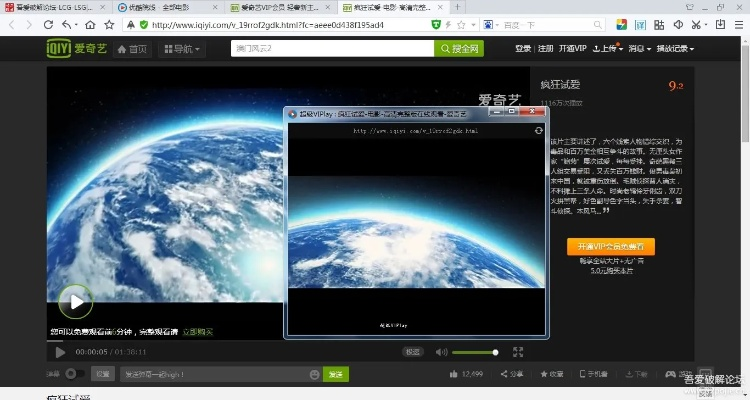This screenshot has height=400, width=750.
Task: Click the orange 开通VIP button
Action: pos(610,246)
